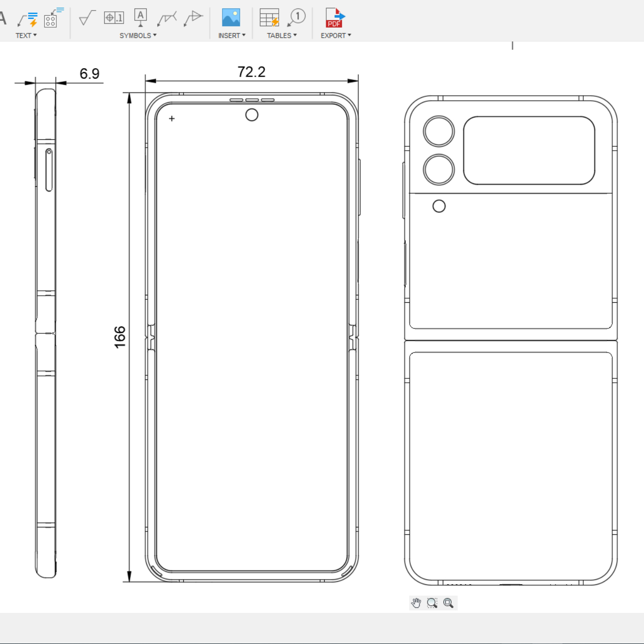Insert a table using the Table icon
Viewport: 644px width, 644px height.
tap(269, 18)
